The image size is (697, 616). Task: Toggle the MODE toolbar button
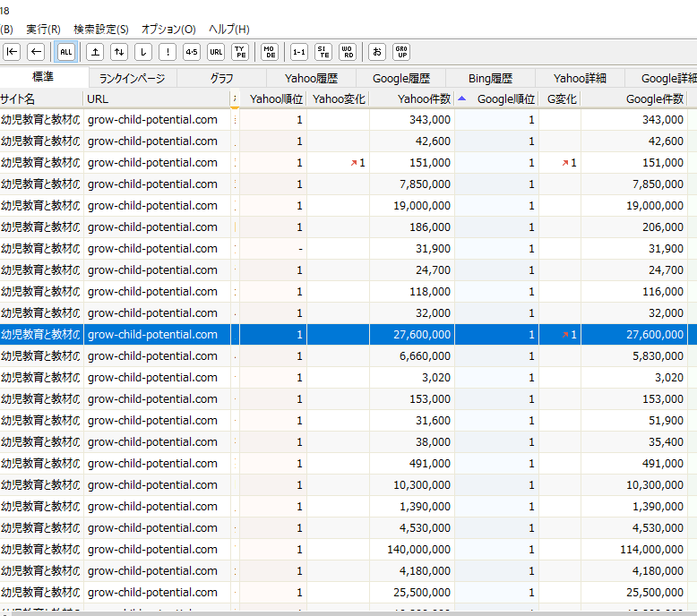270,52
